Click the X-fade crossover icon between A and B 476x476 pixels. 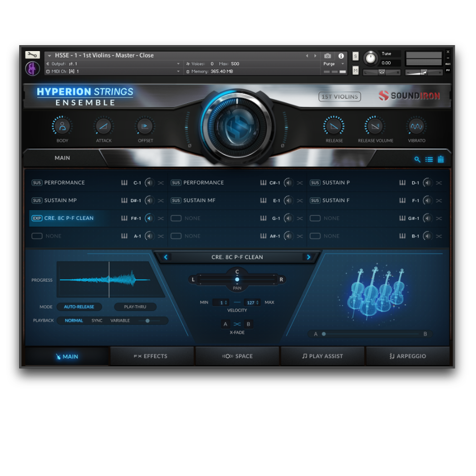237,324
